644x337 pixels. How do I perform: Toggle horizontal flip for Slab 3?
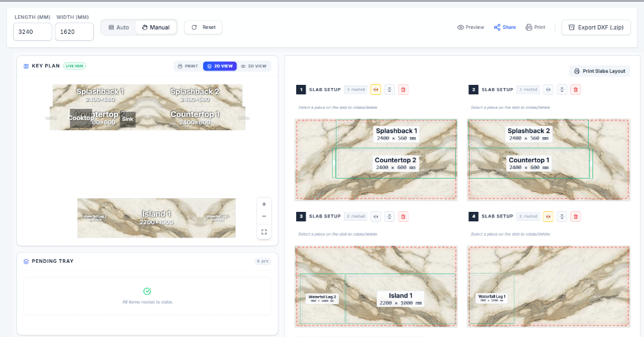(x=375, y=216)
